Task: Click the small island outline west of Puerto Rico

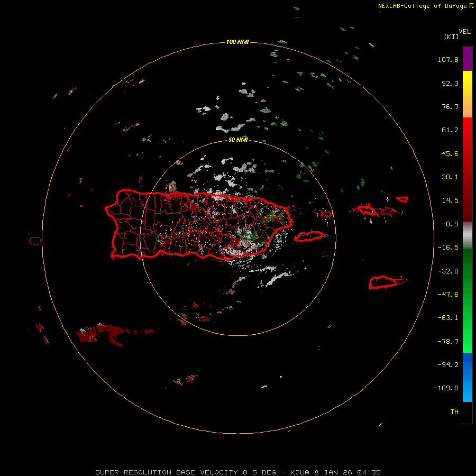Action: (35, 241)
